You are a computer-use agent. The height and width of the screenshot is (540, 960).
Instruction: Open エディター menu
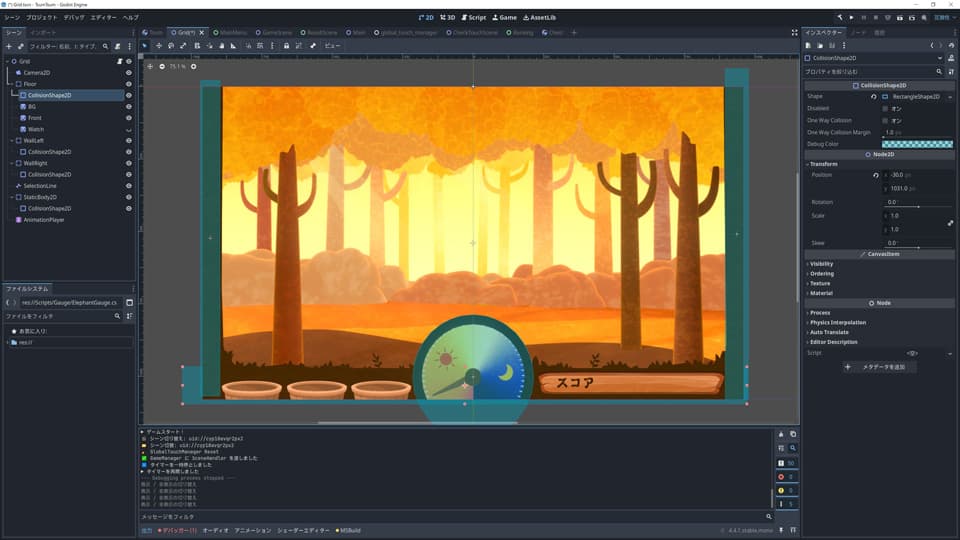103,18
